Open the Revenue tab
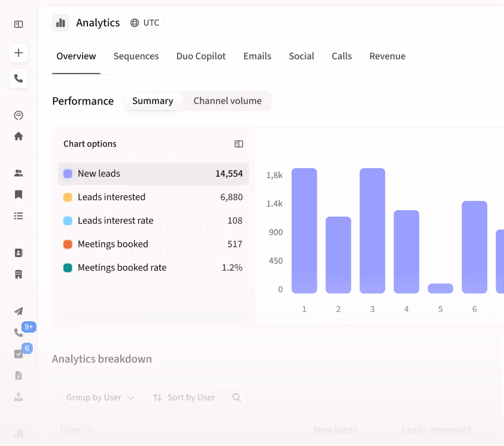Viewport: 504px width, 446px height. click(x=387, y=56)
